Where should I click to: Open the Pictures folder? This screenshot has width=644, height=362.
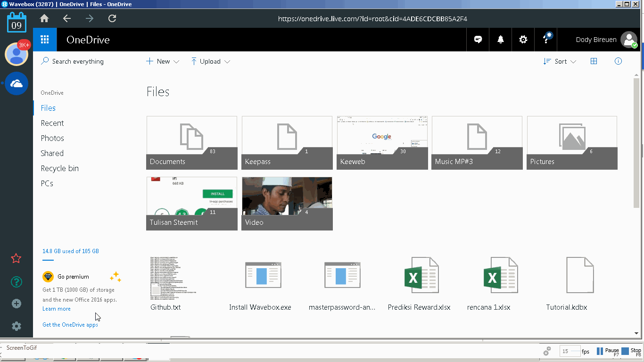(572, 143)
